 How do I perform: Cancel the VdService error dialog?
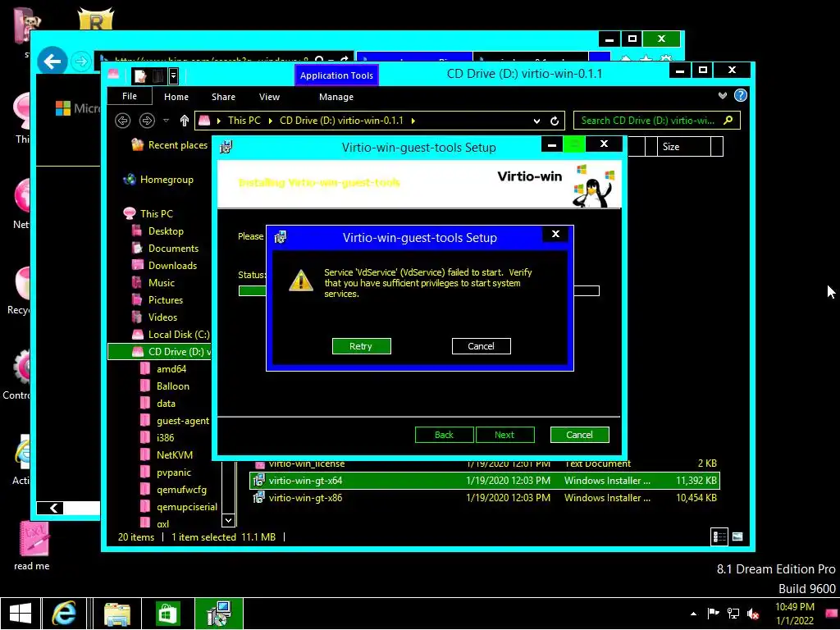[x=481, y=346]
